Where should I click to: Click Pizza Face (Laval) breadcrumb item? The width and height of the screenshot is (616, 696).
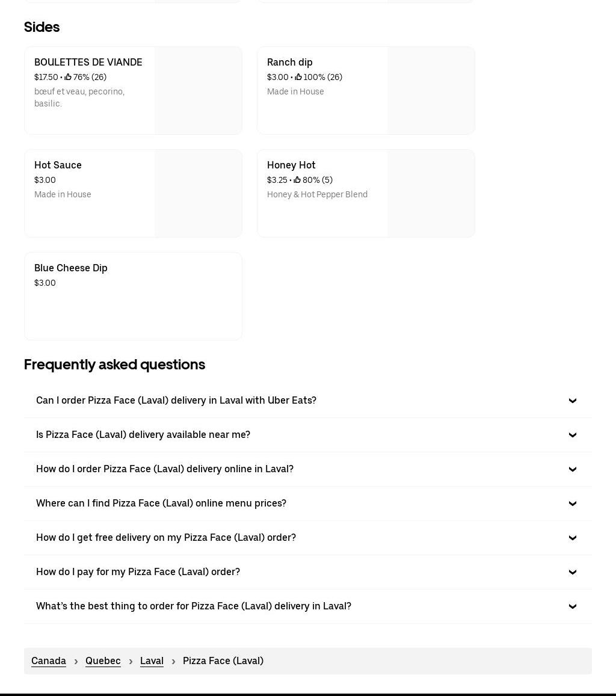[223, 661]
